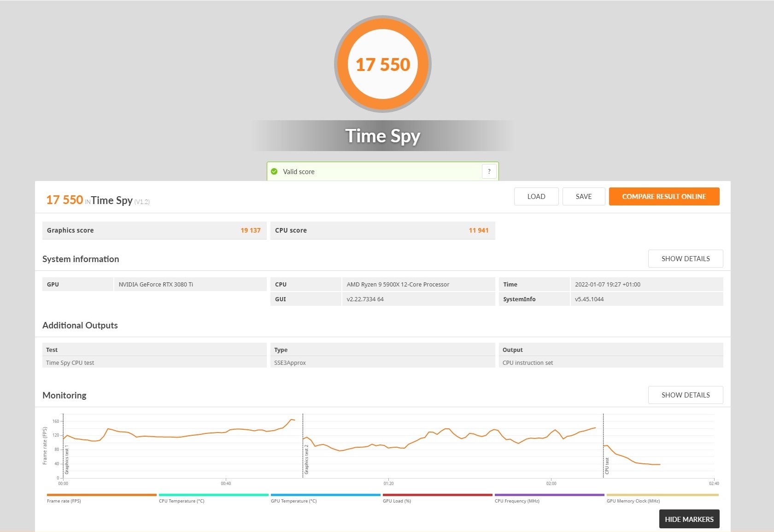The width and height of the screenshot is (774, 532).
Task: Click the big 17 550 score circle
Action: click(x=383, y=64)
